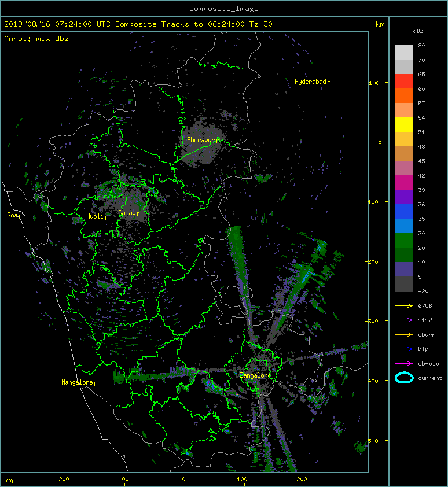
Task: Click the eb+bip magenta arrow legend icon
Action: 404,363
